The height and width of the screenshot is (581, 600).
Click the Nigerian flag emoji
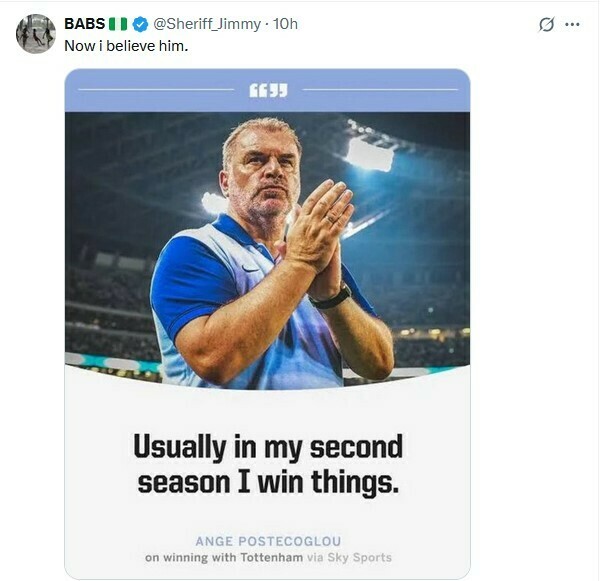click(118, 23)
